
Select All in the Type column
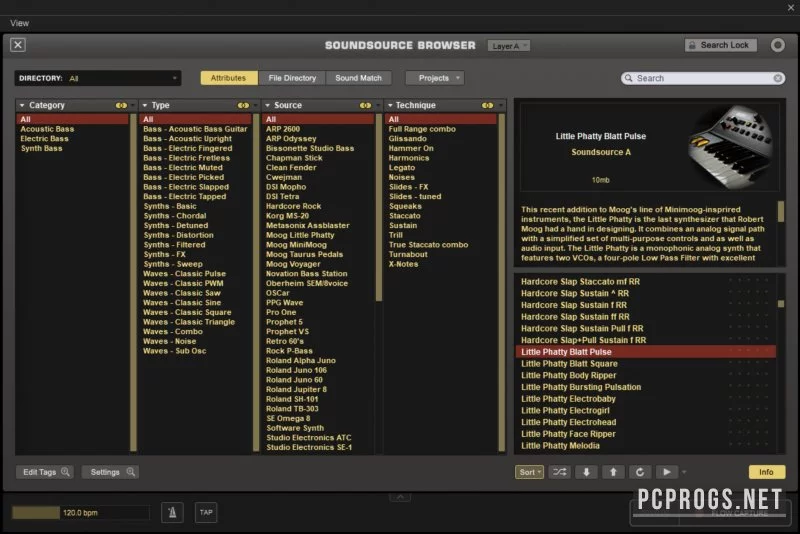[x=195, y=119]
